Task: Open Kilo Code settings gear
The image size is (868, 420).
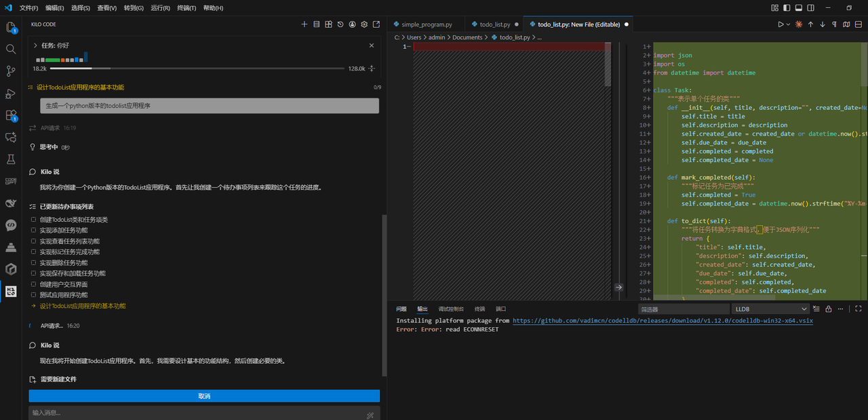Action: 364,24
